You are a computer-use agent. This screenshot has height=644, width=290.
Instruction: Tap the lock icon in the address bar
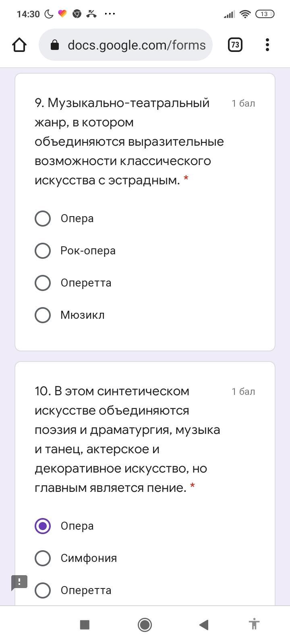[55, 45]
